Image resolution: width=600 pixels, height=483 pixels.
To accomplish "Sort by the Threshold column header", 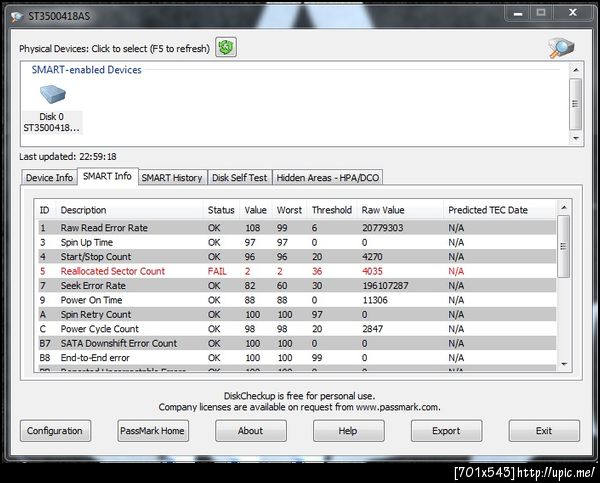I will tap(332, 210).
